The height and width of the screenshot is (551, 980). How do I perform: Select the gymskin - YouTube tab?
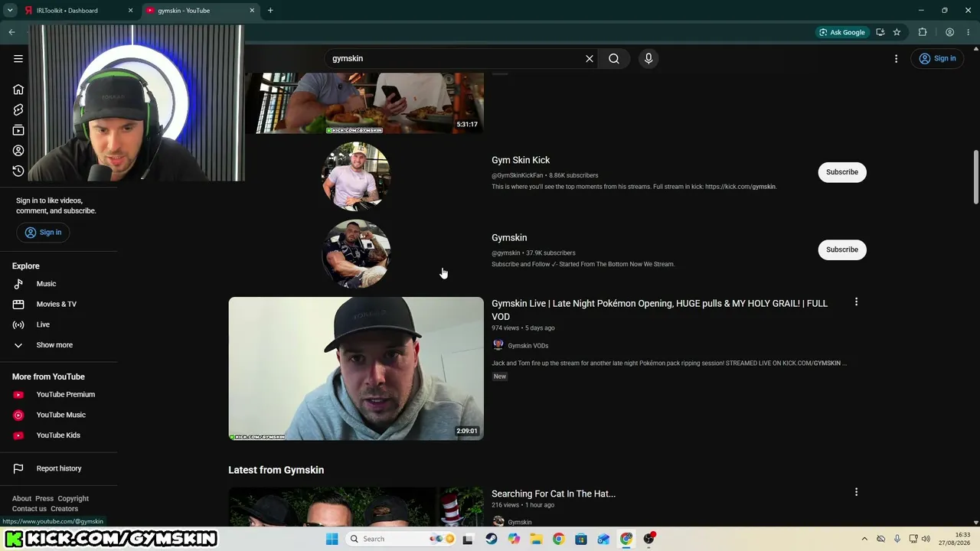coord(201,11)
